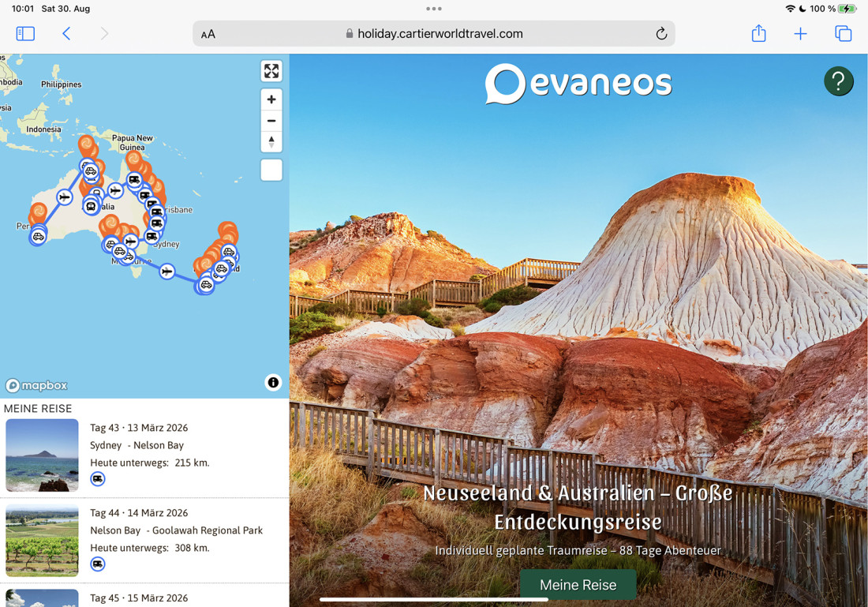This screenshot has width=868, height=607.
Task: Toggle fullscreen map view
Action: 271,71
